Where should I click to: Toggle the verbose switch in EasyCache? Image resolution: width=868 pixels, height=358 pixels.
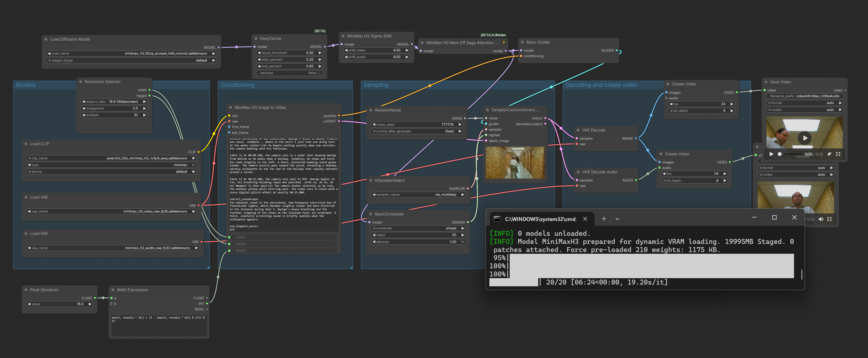pos(290,73)
